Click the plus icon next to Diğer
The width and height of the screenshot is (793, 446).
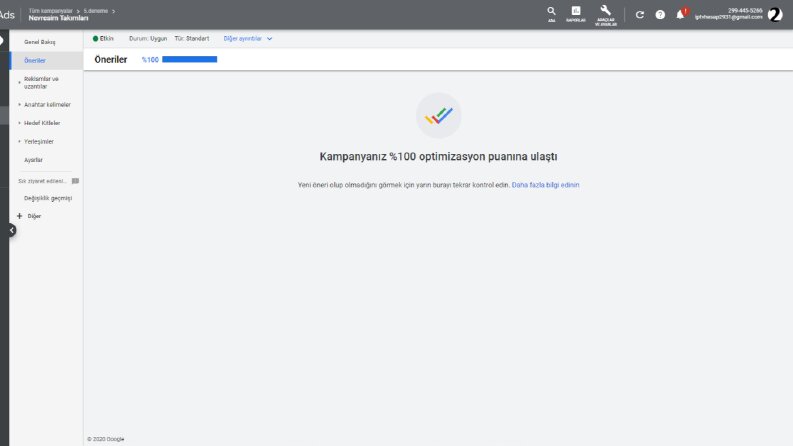point(20,216)
